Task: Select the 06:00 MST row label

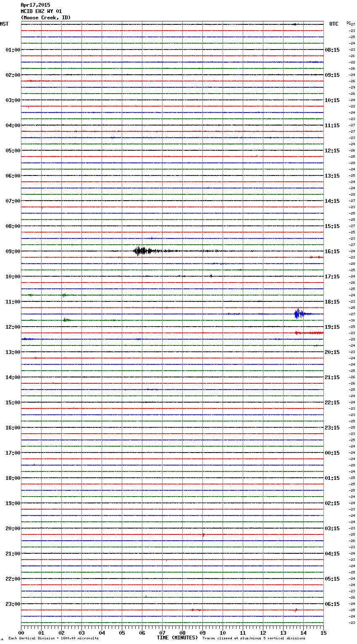Action: (13, 176)
